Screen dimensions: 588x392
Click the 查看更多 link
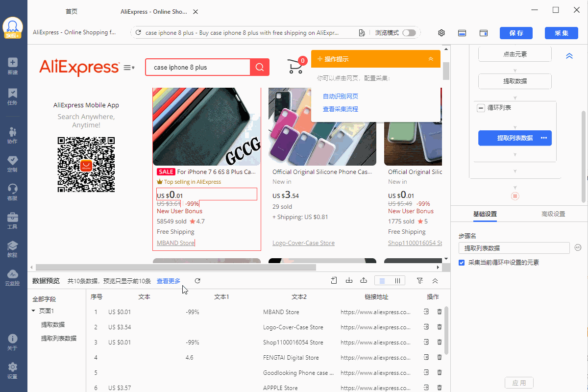169,281
